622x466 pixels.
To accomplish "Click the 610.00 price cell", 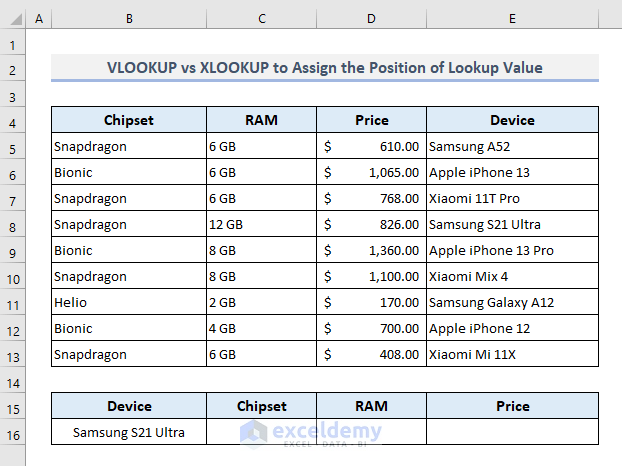I will (372, 146).
